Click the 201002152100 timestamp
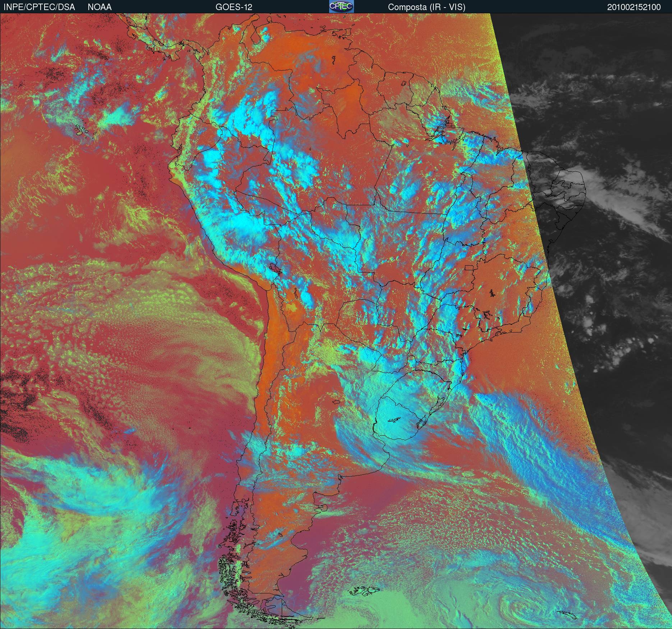The image size is (672, 629). tap(634, 7)
